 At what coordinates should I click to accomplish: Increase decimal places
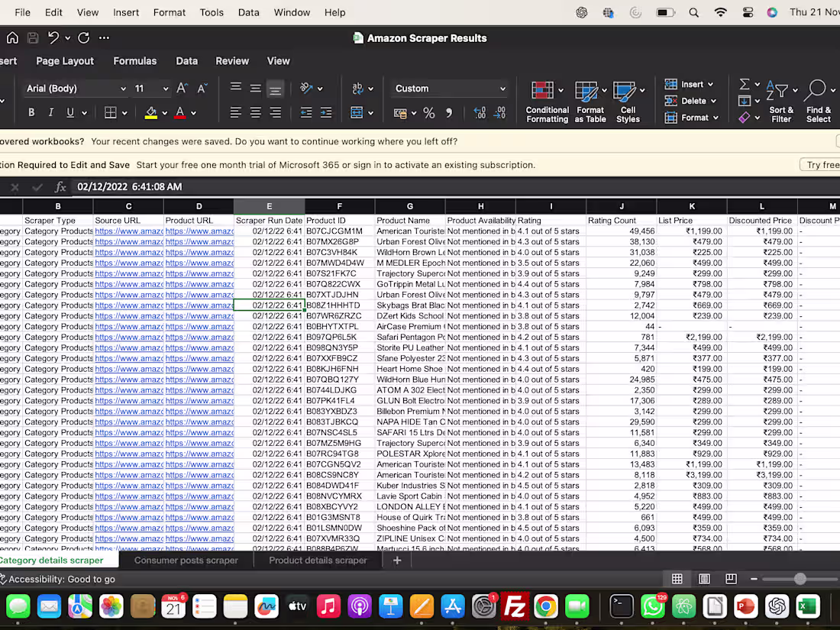(480, 112)
